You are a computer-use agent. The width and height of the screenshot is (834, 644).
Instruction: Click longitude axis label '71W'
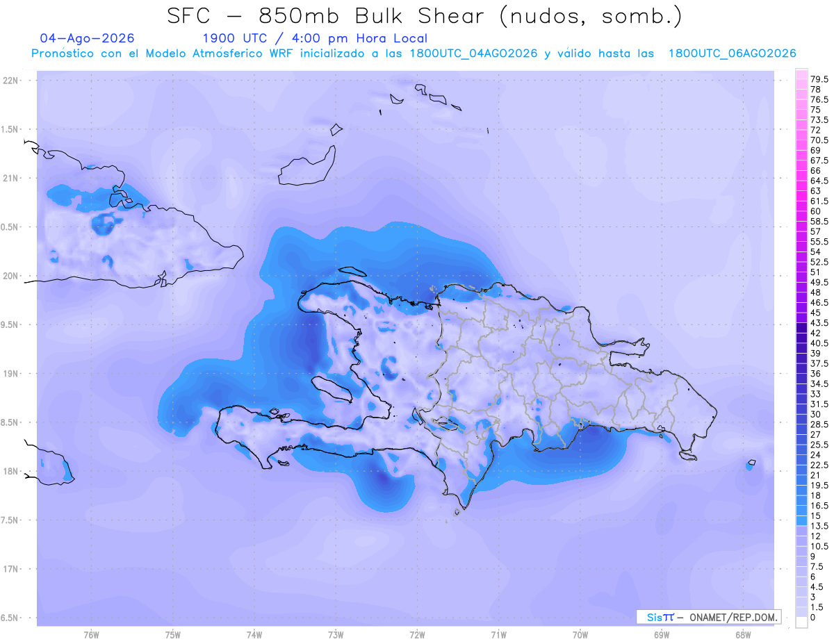[498, 635]
